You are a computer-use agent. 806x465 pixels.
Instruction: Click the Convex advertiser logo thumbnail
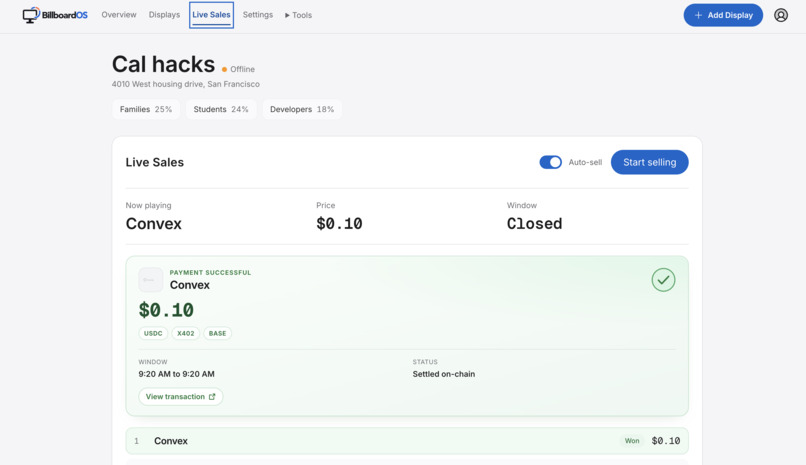pyautogui.click(x=151, y=280)
